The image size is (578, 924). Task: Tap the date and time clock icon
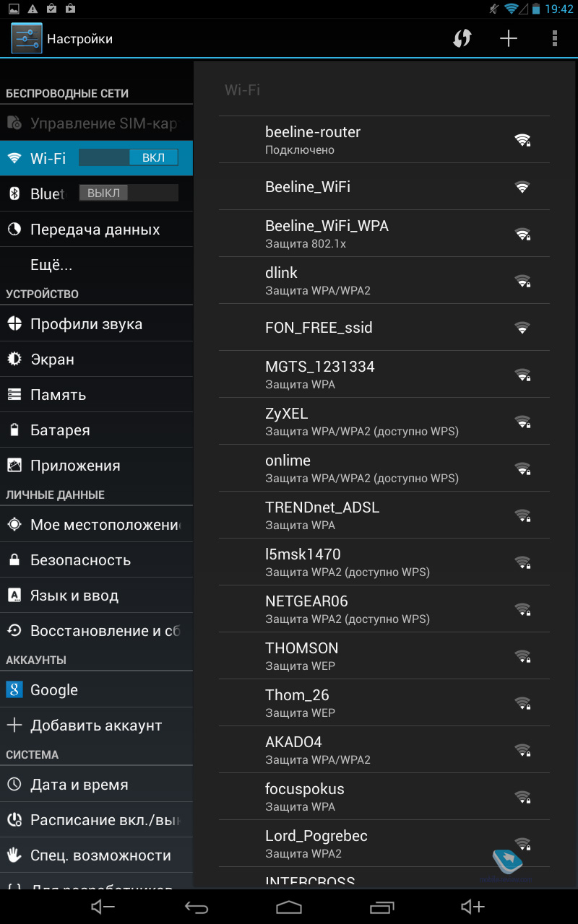(x=14, y=785)
